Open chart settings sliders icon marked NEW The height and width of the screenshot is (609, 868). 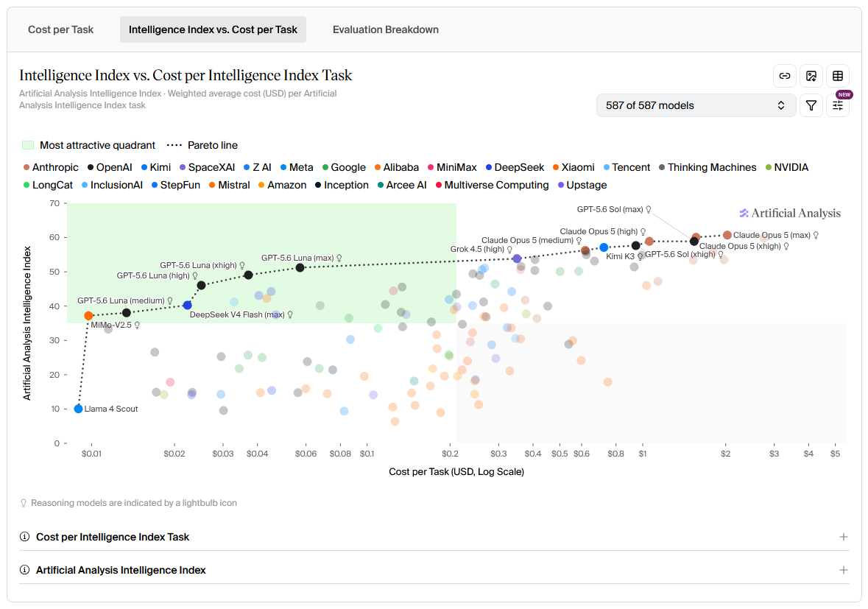coord(838,105)
